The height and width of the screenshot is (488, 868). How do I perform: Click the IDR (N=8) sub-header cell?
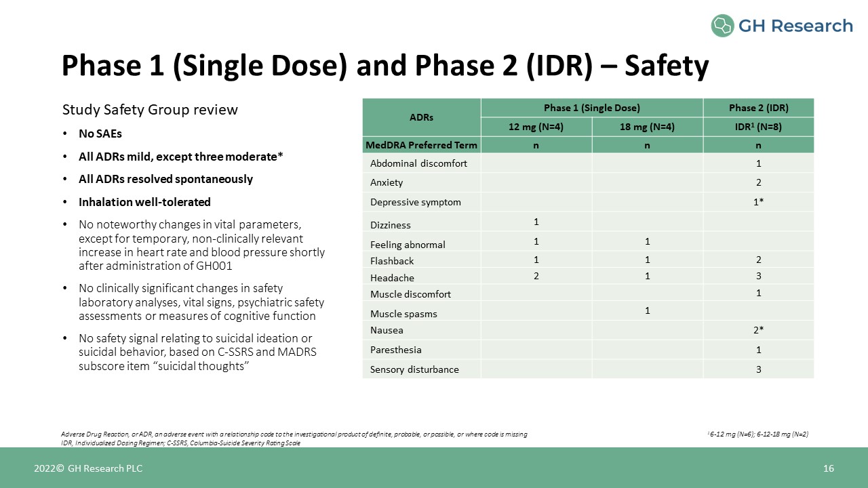coord(758,127)
